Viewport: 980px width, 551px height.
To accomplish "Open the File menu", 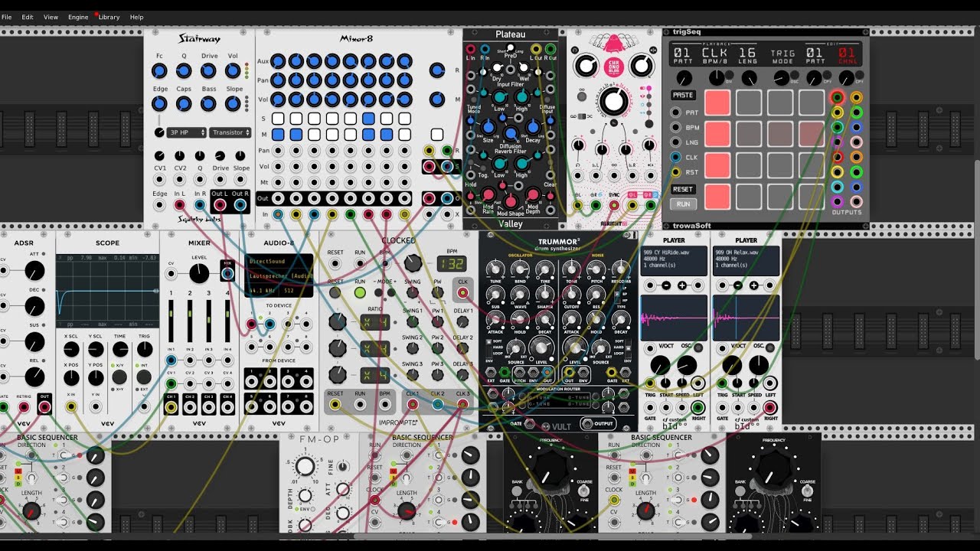I will [x=6, y=17].
